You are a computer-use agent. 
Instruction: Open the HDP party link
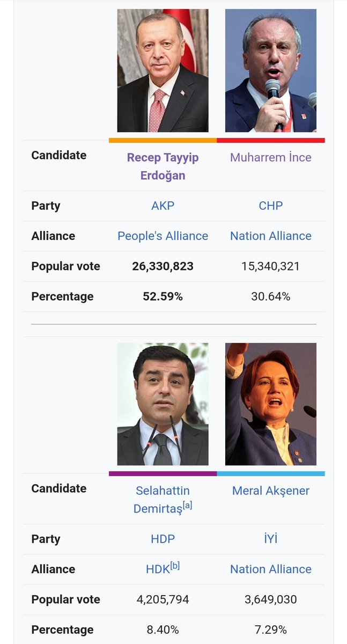coord(163,539)
